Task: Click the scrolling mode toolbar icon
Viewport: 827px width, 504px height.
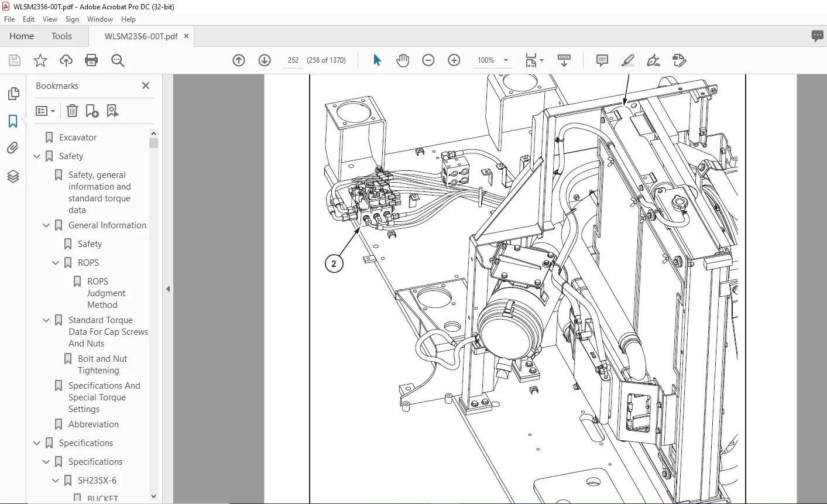Action: [x=564, y=60]
